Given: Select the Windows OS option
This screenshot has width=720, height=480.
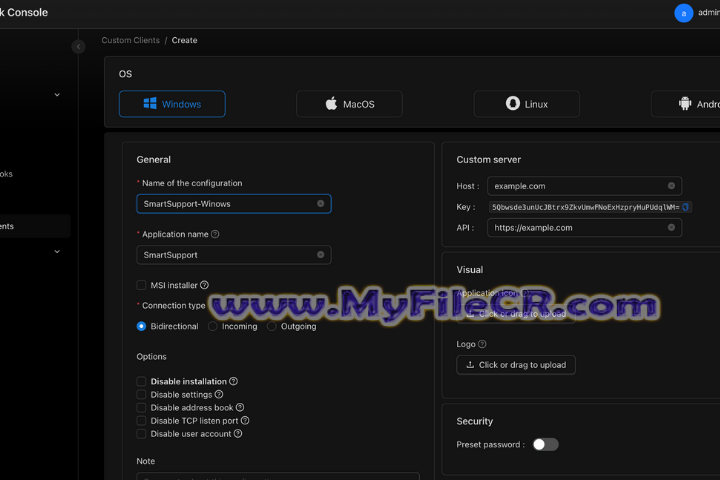Looking at the screenshot, I should pos(172,104).
